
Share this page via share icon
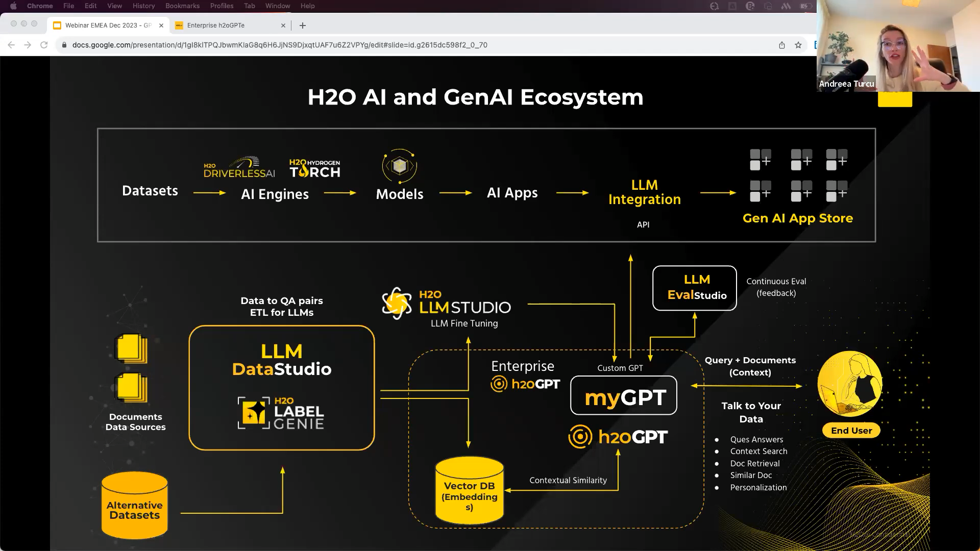(782, 45)
